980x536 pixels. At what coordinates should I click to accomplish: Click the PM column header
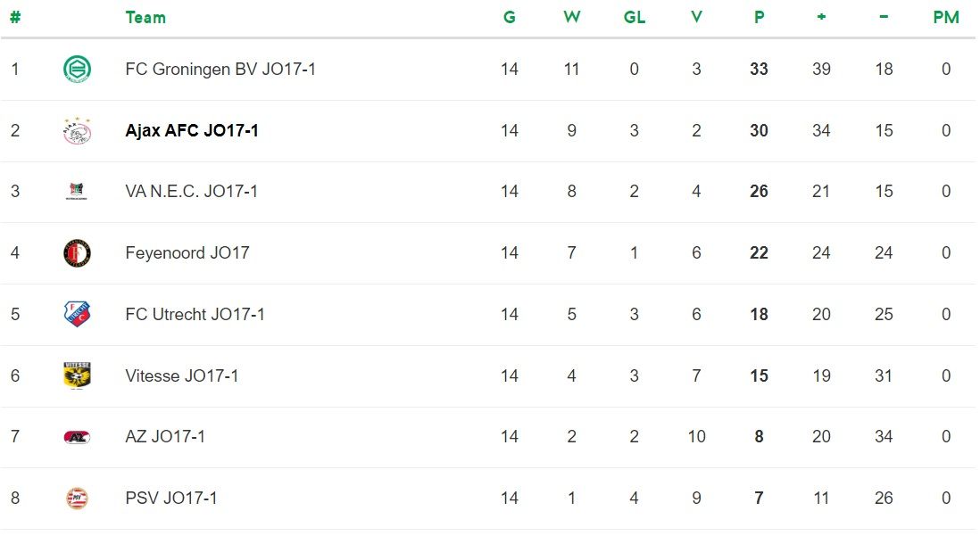pos(946,17)
